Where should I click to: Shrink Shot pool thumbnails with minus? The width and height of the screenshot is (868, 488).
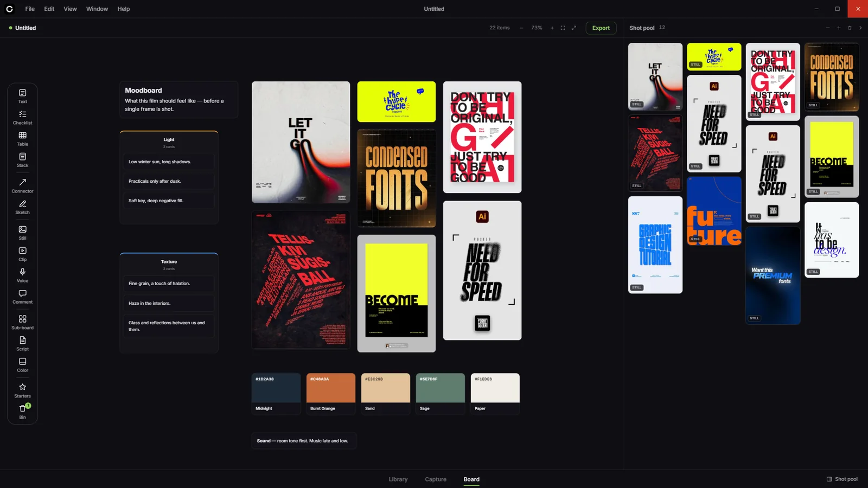(x=828, y=28)
